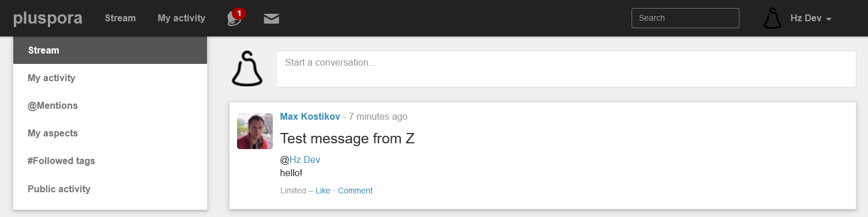
Task: Expand My aspects in the sidebar
Action: (110, 133)
